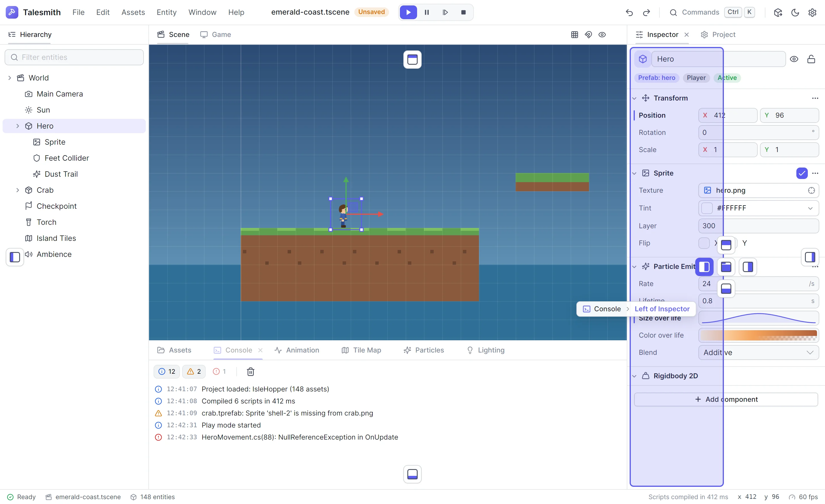Open the Assets menu
Viewport: 825px width, 504px height.
[x=133, y=12]
